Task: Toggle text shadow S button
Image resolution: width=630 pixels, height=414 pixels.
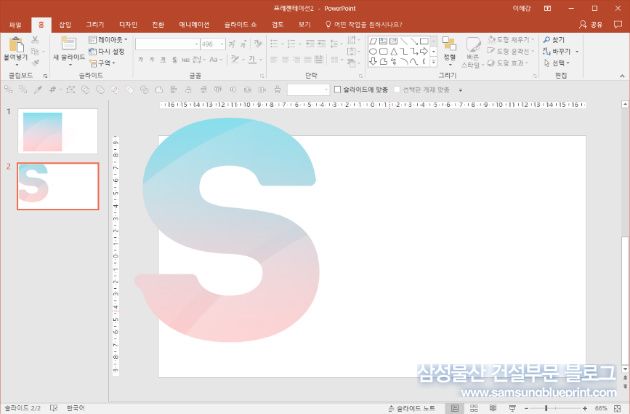Action: click(x=174, y=60)
